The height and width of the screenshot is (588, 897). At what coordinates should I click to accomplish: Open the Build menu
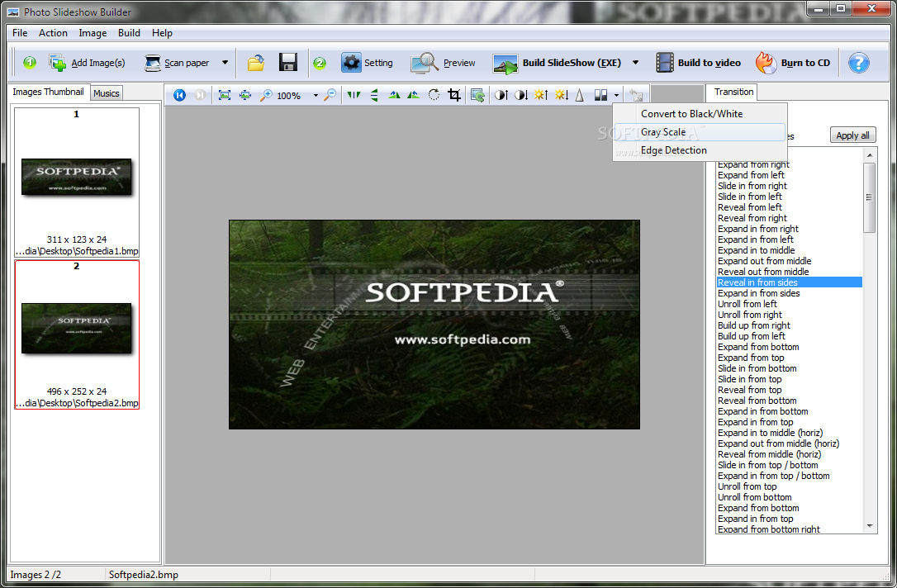(130, 33)
